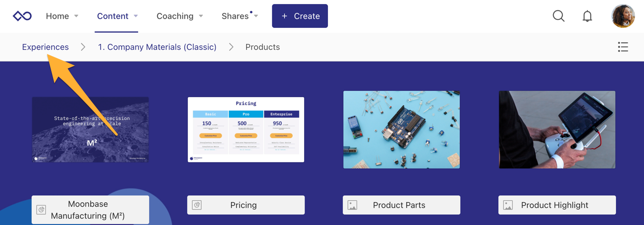
Task: Open the Product Highlight drone controller thumbnail
Action: pos(557,130)
